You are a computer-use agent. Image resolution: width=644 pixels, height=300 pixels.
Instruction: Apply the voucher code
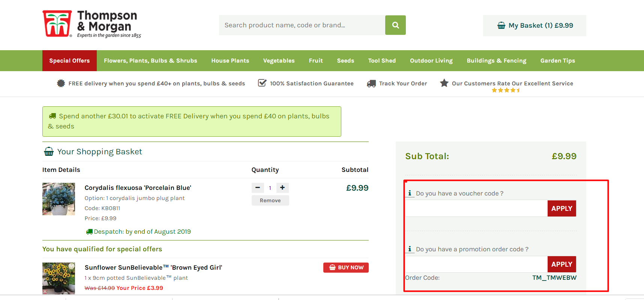click(561, 209)
